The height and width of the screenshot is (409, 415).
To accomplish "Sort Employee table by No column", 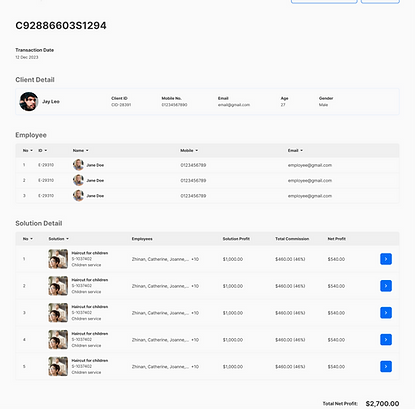I will [x=28, y=151].
